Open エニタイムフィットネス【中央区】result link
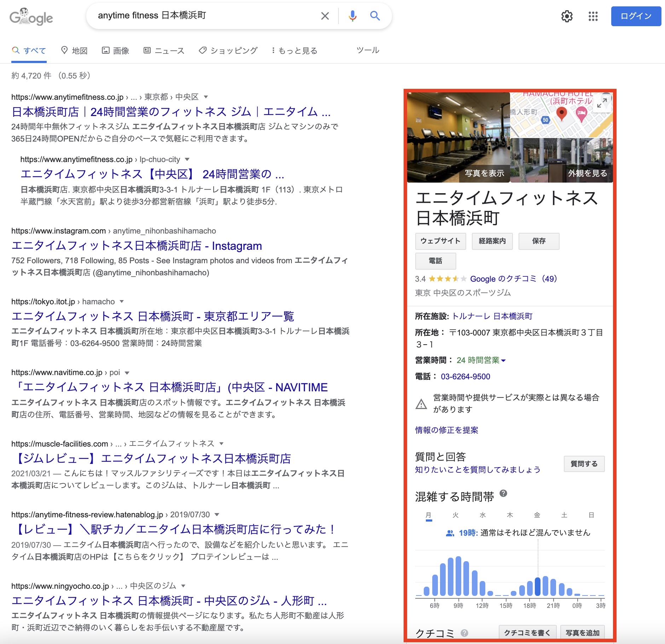The height and width of the screenshot is (644, 665). coord(152,174)
